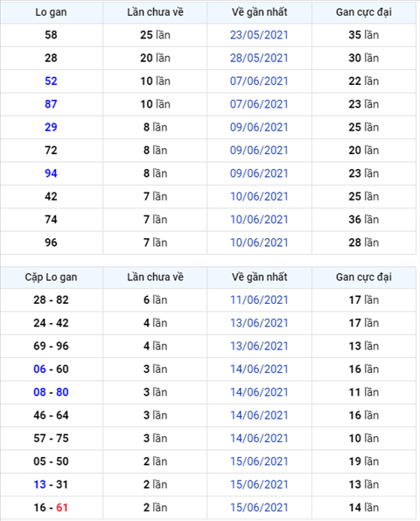Select blue lo gan number 52

point(51,81)
